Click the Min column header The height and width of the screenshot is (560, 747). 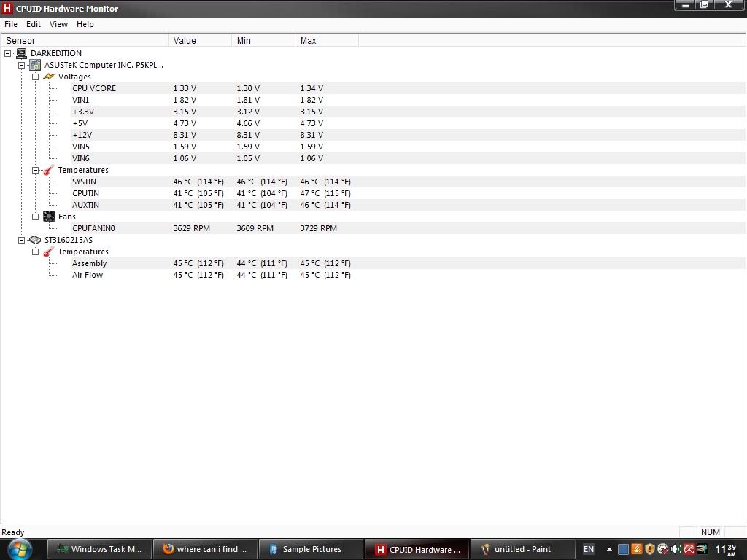(263, 41)
